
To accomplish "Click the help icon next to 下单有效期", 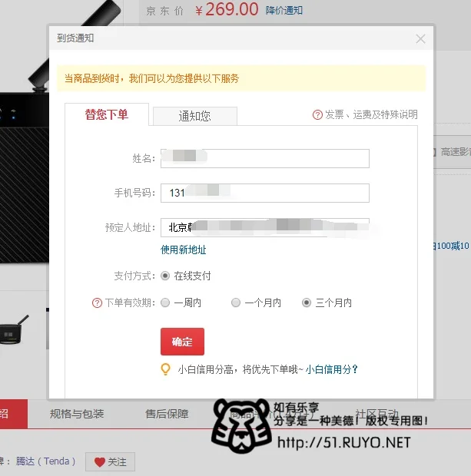I will [97, 303].
